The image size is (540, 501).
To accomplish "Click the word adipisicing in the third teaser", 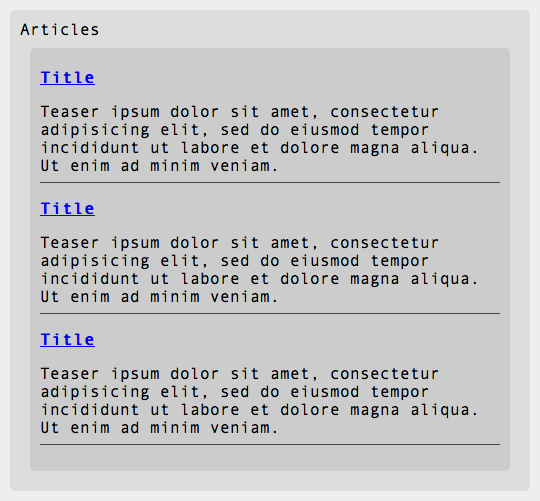I will [95, 393].
